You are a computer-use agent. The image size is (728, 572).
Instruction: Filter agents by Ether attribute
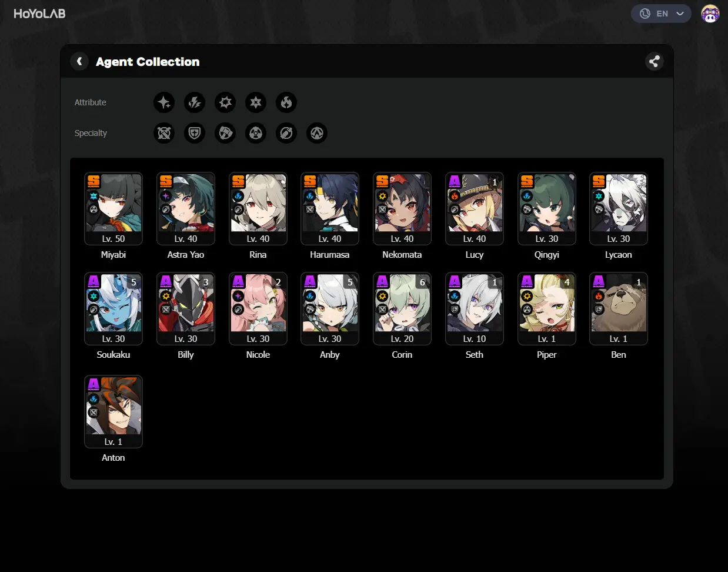[164, 102]
